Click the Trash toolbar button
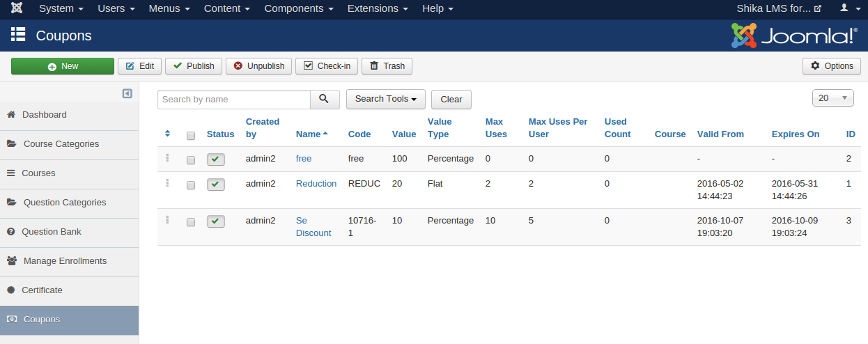868x344 pixels. coord(387,66)
